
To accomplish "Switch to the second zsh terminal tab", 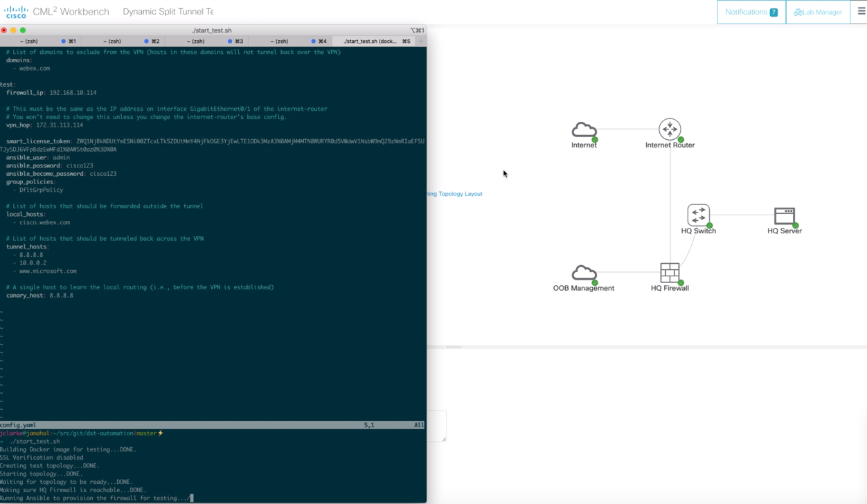I will point(112,42).
